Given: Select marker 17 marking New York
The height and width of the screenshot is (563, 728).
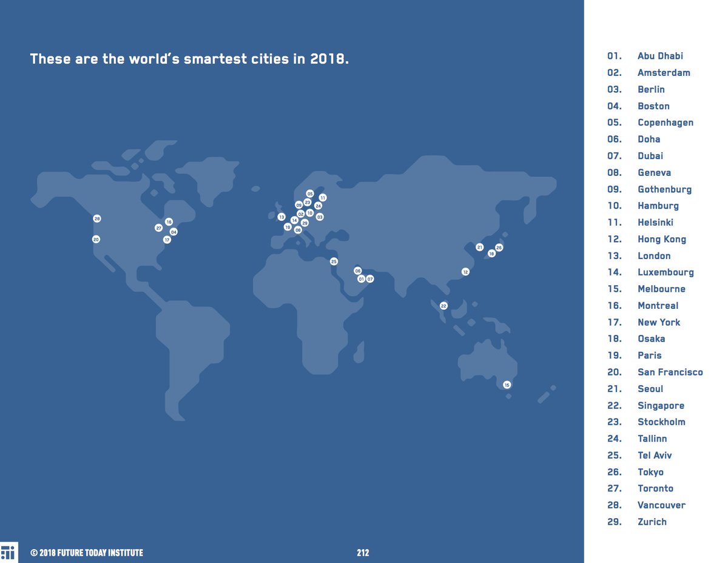Looking at the screenshot, I should (x=167, y=239).
